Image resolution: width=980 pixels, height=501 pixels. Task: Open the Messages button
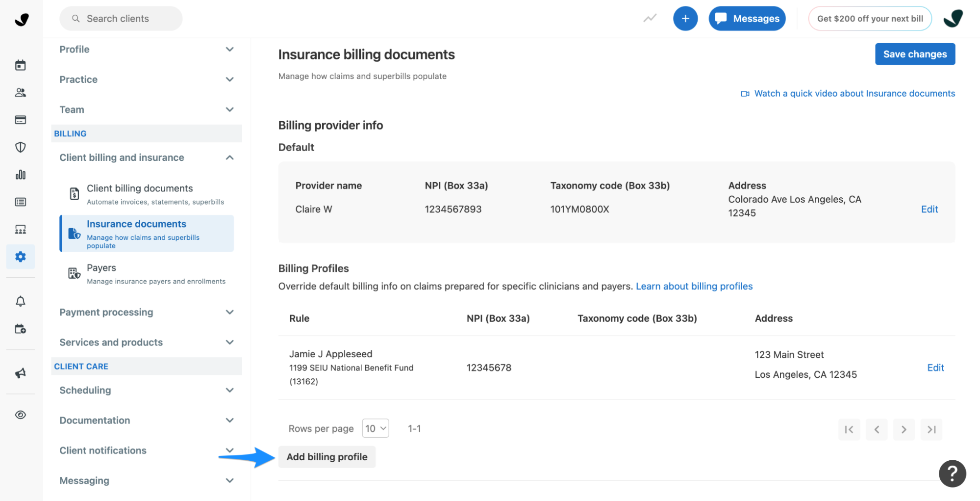pyautogui.click(x=747, y=19)
